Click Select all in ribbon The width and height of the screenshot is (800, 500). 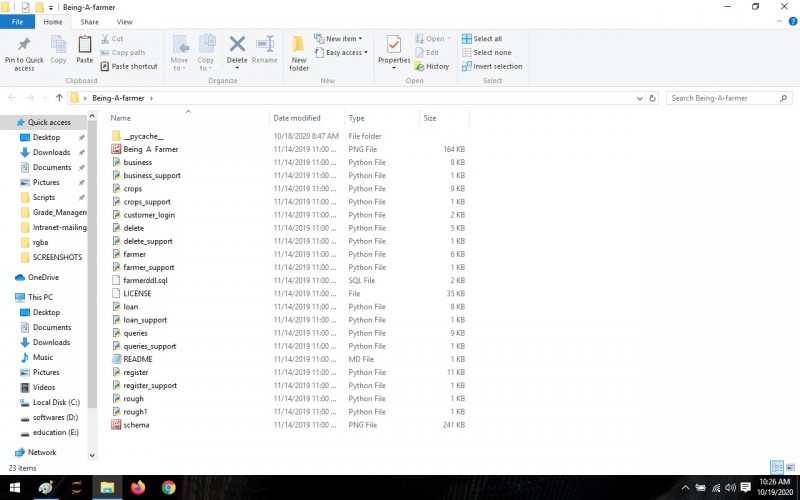pos(482,39)
